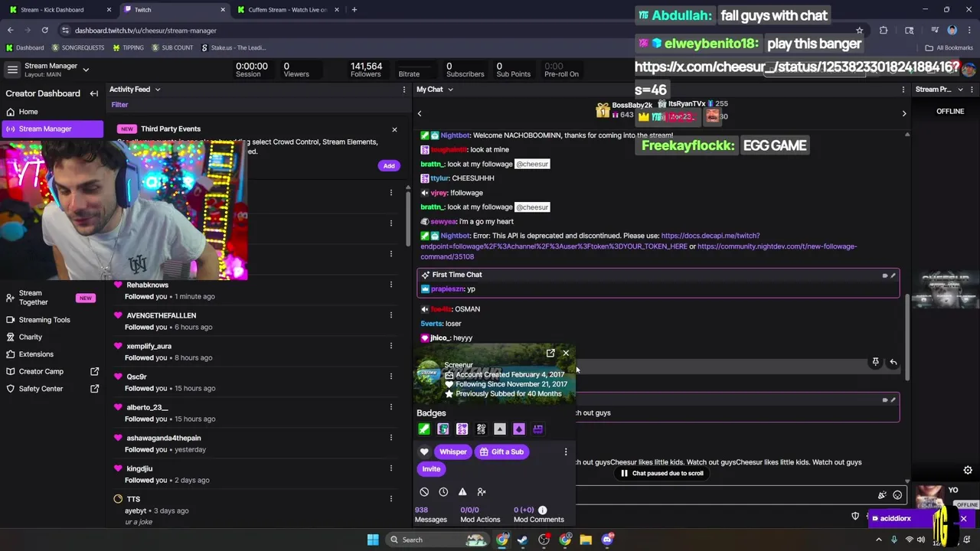Image resolution: width=980 pixels, height=551 pixels.
Task: Expand the Activity Feed dropdown
Action: [x=158, y=90]
